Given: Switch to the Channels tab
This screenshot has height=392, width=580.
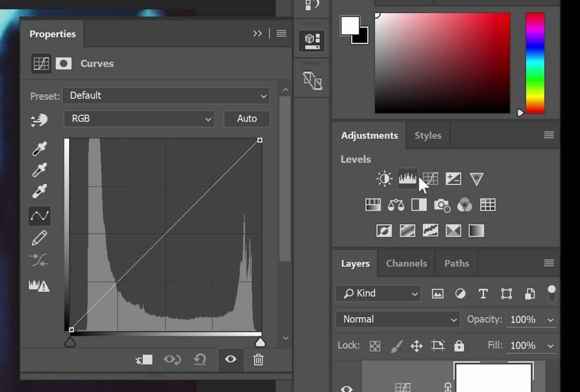Looking at the screenshot, I should tap(406, 263).
